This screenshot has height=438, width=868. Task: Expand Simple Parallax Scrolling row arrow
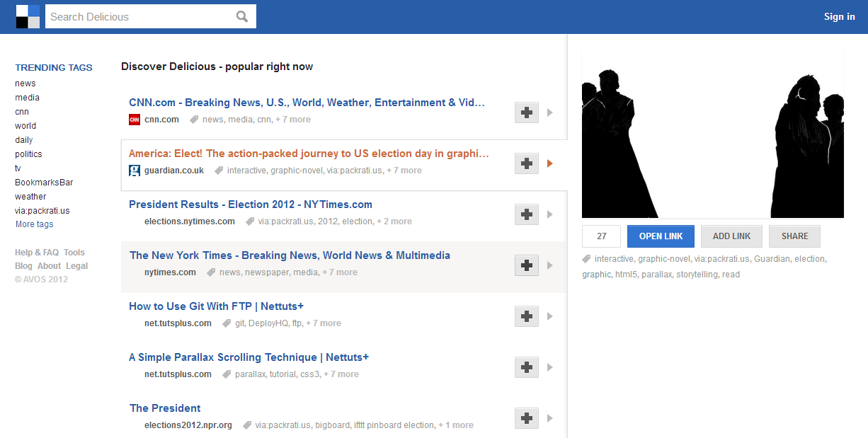[550, 367]
